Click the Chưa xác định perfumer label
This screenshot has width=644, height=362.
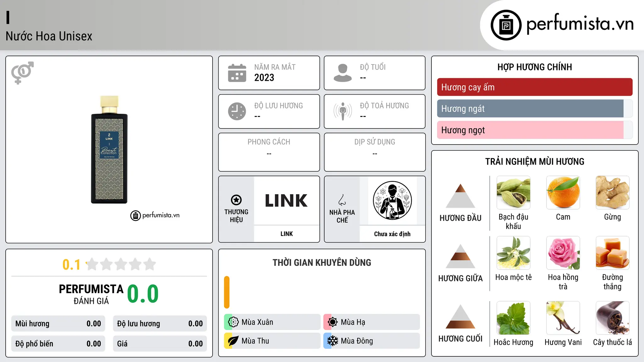[x=392, y=234]
